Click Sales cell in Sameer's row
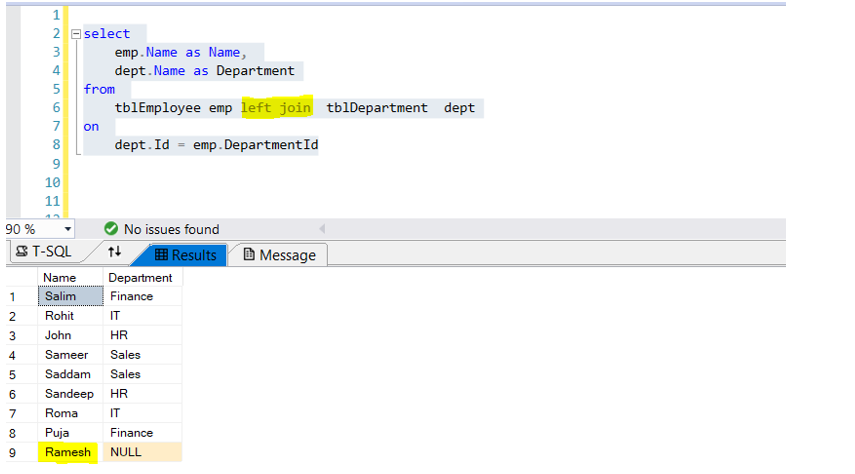This screenshot has height=474, width=855. tap(142, 355)
